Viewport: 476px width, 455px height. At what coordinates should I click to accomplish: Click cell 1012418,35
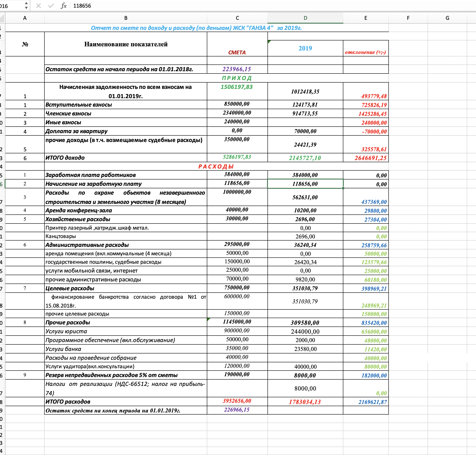tap(305, 91)
